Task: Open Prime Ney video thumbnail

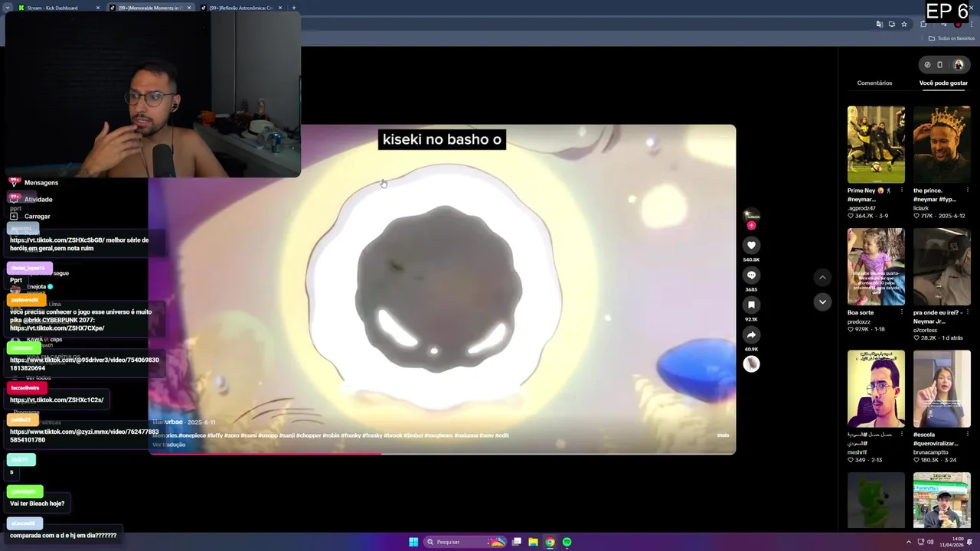Action: (876, 145)
